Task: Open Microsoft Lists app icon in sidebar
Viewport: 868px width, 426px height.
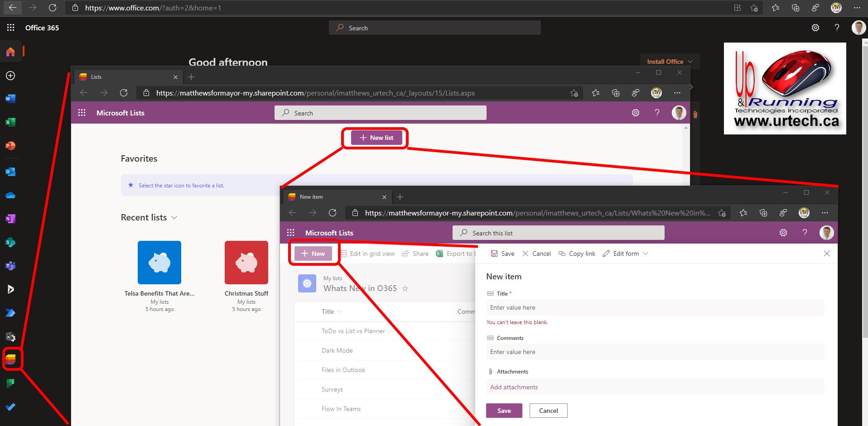Action: click(11, 359)
